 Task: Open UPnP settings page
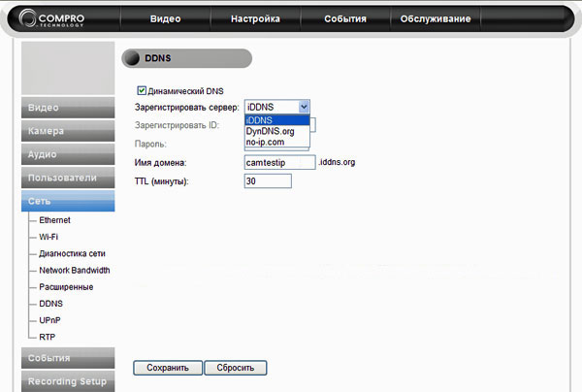click(49, 320)
